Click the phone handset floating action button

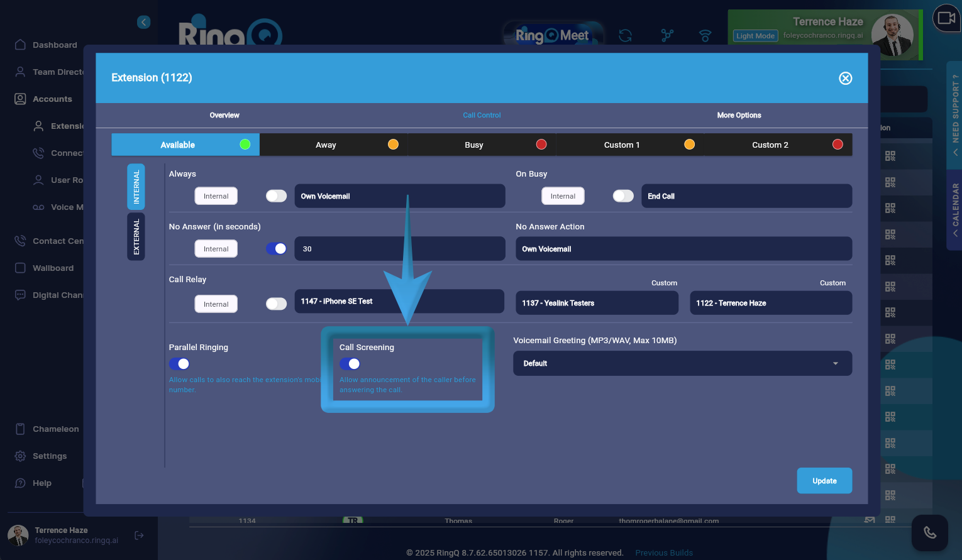pyautogui.click(x=929, y=532)
